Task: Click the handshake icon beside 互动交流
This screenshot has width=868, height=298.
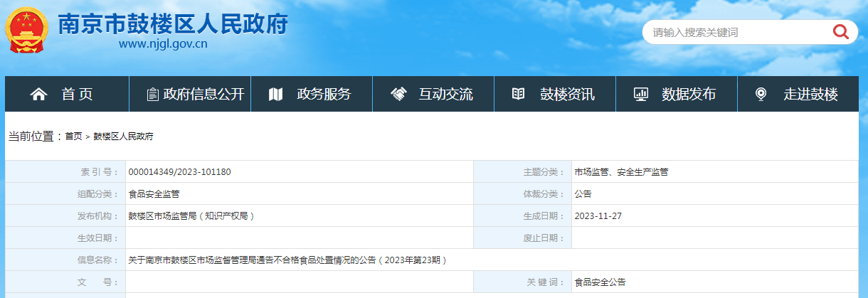Action: 398,94
